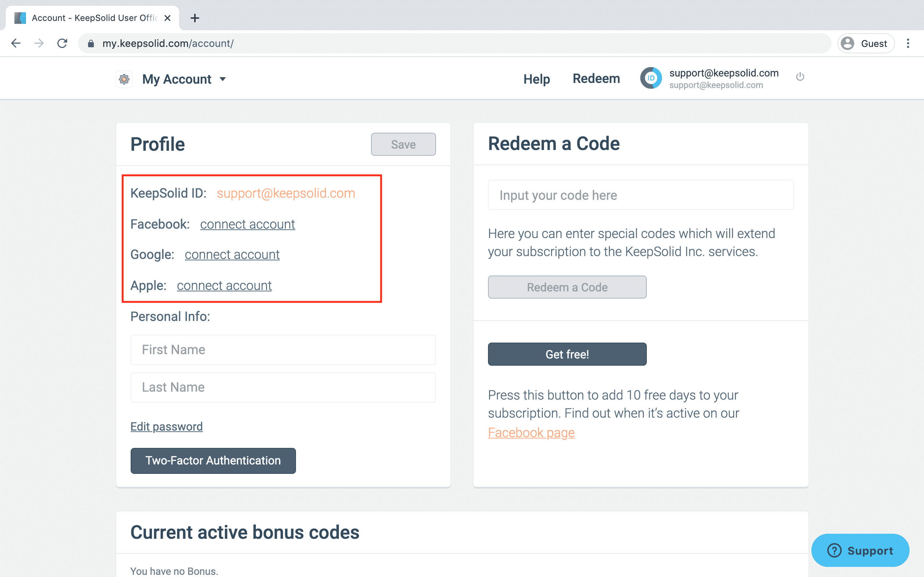Click the logout power icon

click(x=800, y=77)
